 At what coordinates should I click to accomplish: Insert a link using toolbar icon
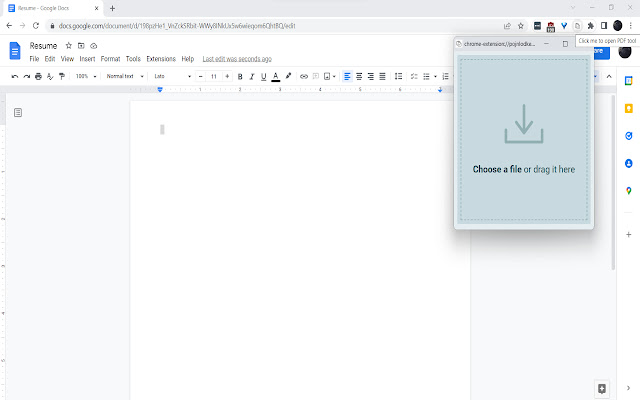tap(304, 76)
